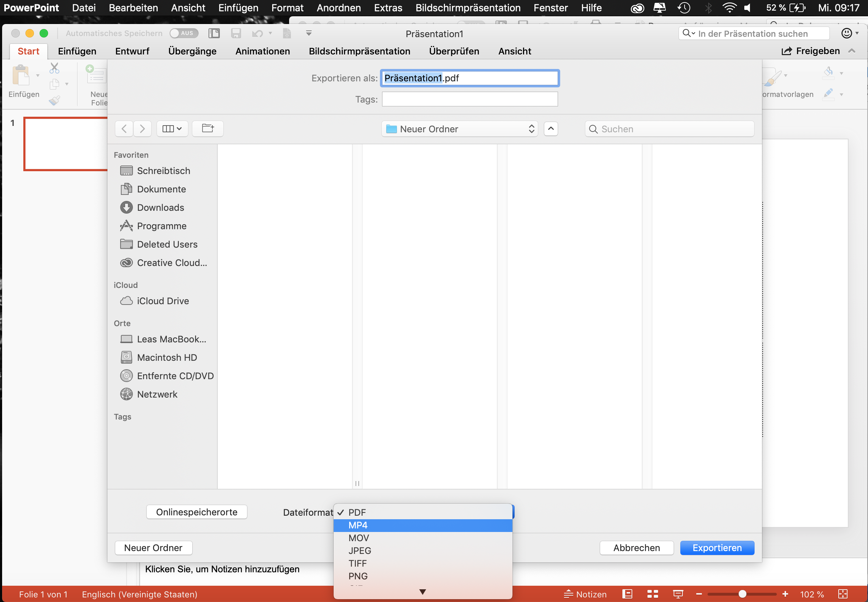The width and height of the screenshot is (868, 602).
Task: Open the Übergänge ribbon tab
Action: coord(192,51)
